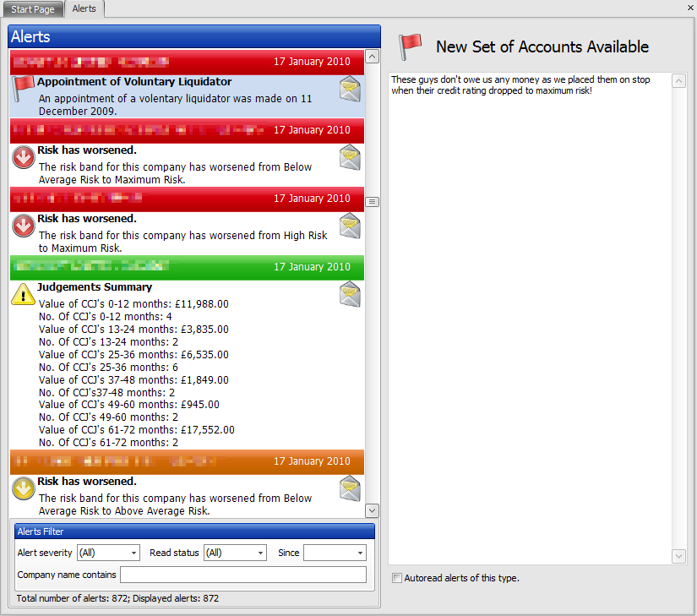
Task: Select the orange company header bar
Action: [187, 461]
